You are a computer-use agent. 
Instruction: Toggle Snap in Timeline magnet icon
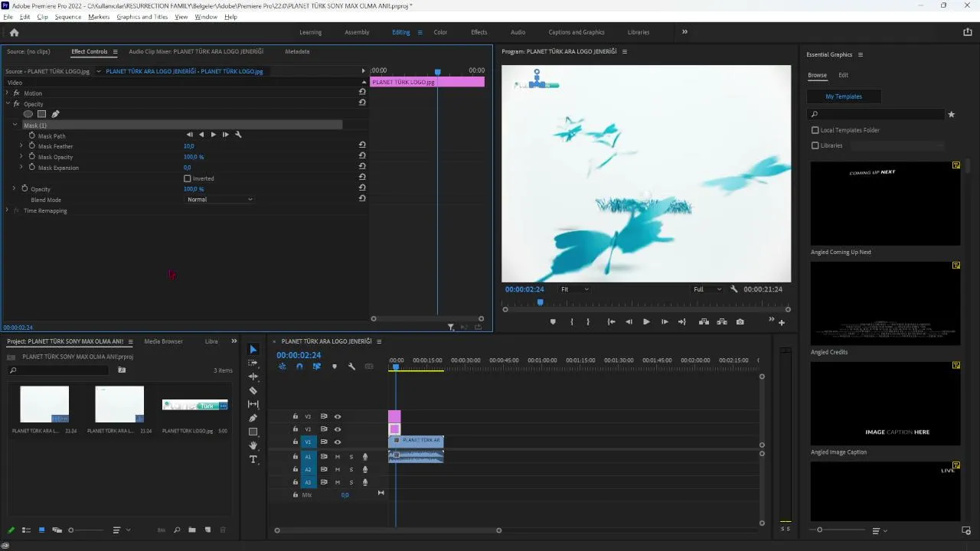pyautogui.click(x=299, y=367)
